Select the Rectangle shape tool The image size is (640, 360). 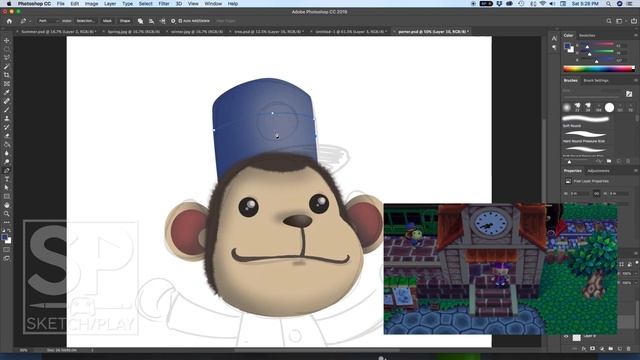pos(7,196)
